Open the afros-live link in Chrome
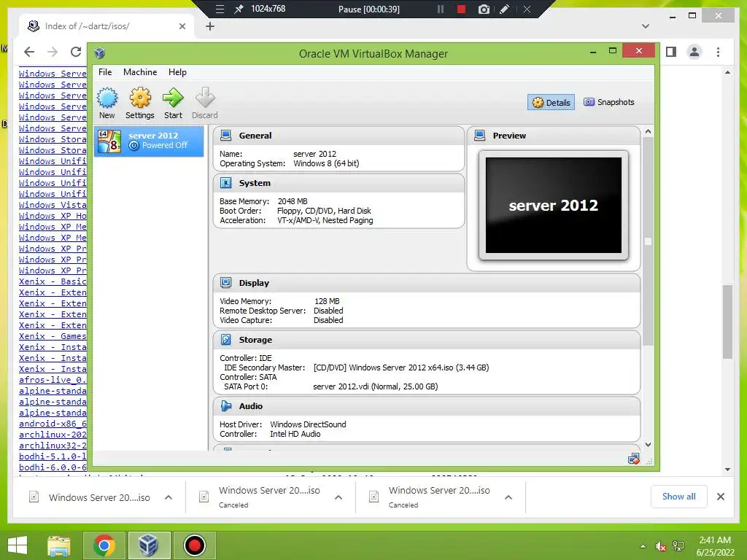The height and width of the screenshot is (560, 747). tap(53, 380)
